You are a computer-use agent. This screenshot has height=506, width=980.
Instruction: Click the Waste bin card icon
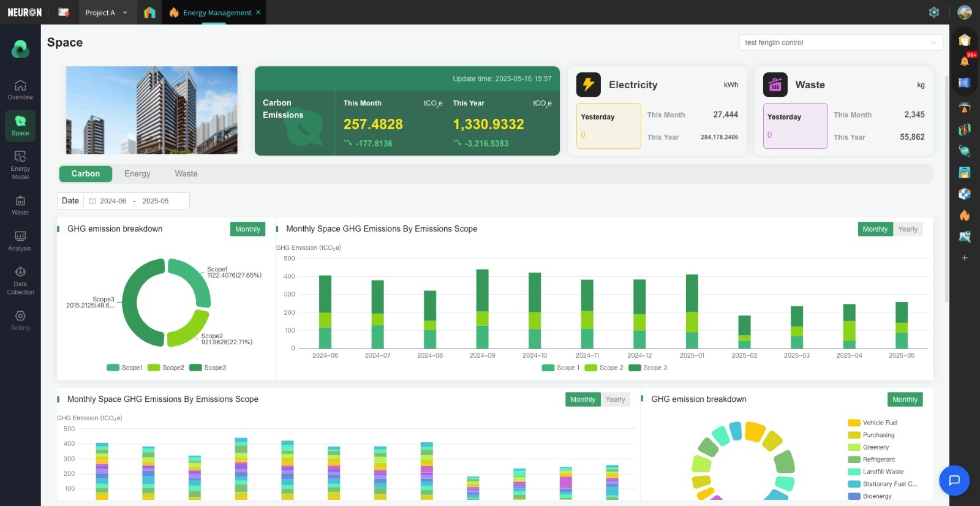click(x=775, y=85)
